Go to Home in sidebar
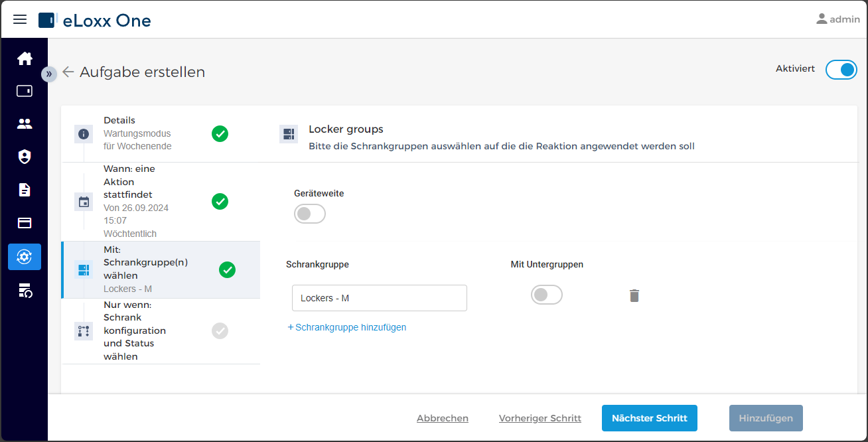The image size is (868, 442). (x=25, y=58)
